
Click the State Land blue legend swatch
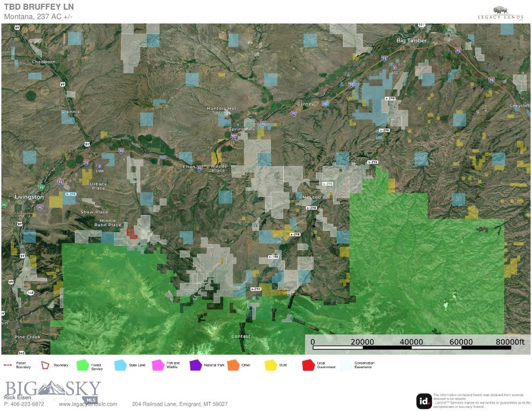click(x=120, y=365)
